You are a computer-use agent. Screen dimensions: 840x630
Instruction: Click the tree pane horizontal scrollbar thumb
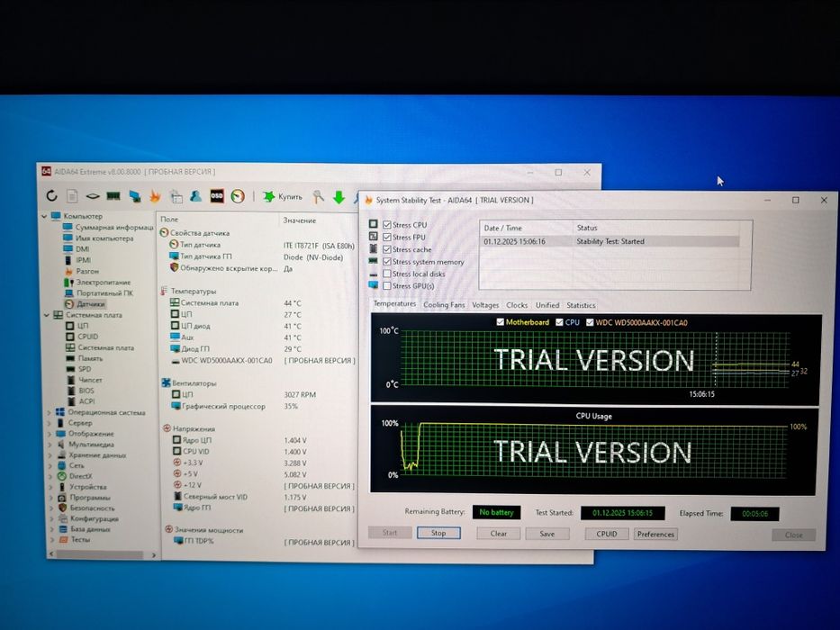[x=100, y=554]
